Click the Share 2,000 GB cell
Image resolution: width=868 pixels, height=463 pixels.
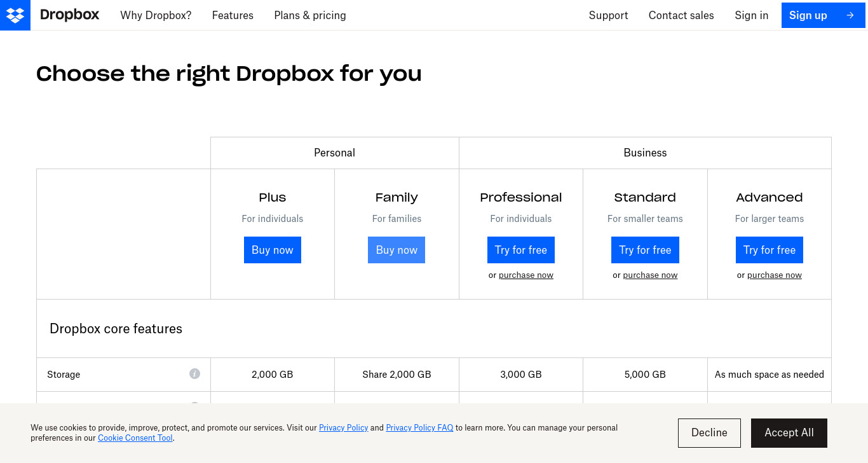tap(397, 375)
